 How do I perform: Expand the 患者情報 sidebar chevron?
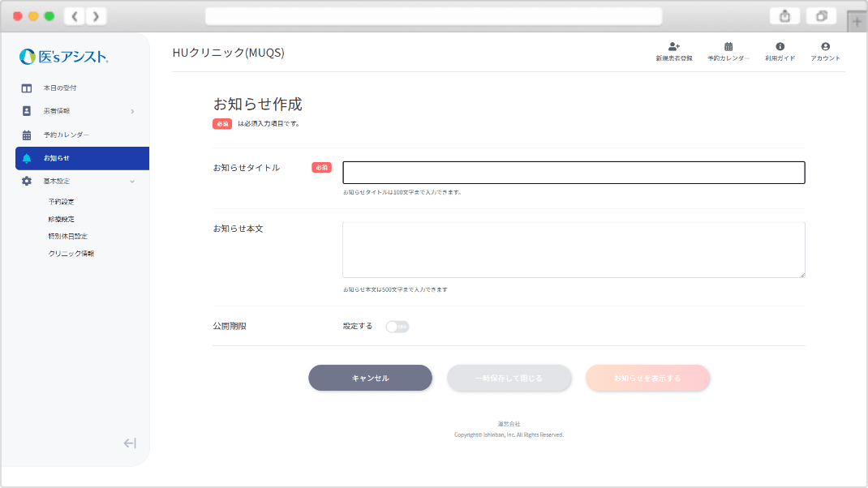coord(132,111)
